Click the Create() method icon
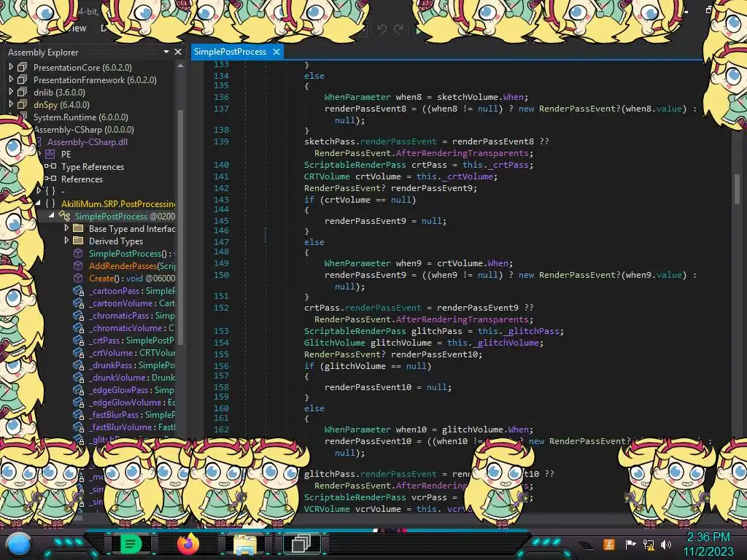 [x=78, y=278]
